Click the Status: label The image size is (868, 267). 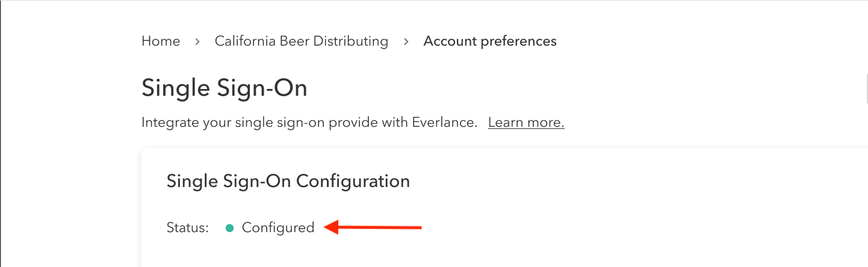tap(187, 228)
